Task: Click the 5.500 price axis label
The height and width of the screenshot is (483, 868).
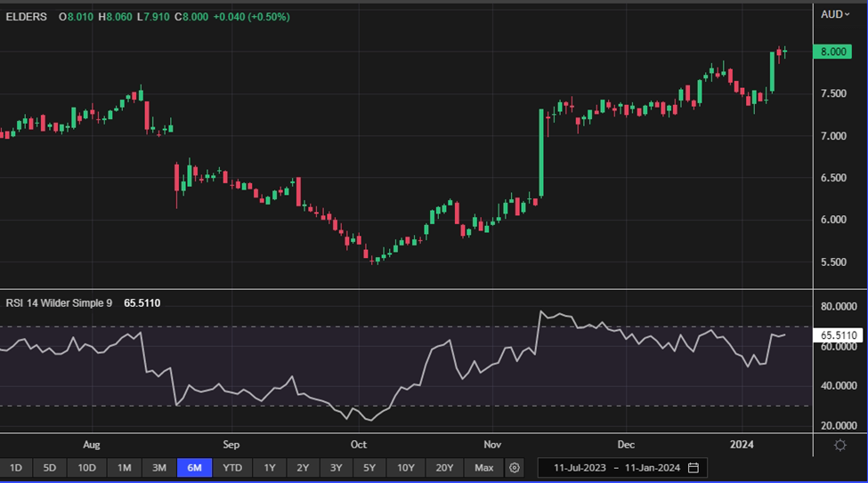Action: [x=833, y=262]
